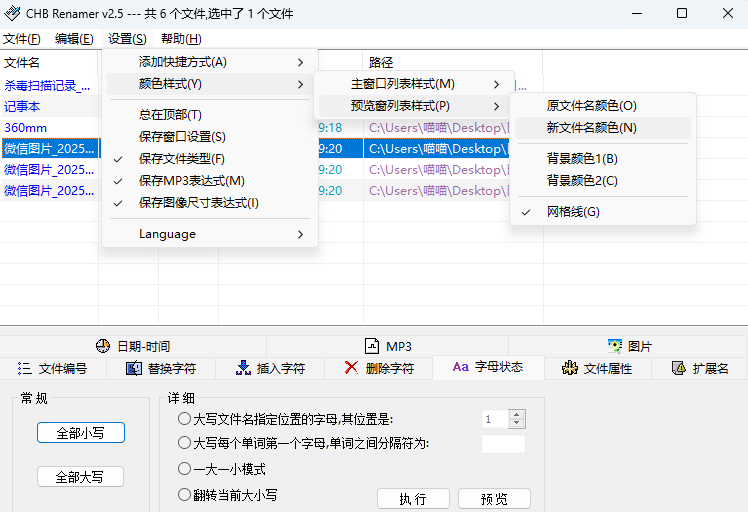Select the 翻转当前大小写 radio option
This screenshot has height=512, width=748.
[x=184, y=494]
